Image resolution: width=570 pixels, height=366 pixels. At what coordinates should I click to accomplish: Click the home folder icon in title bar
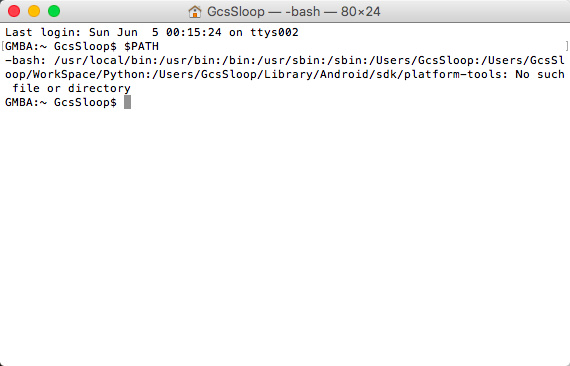click(x=195, y=12)
